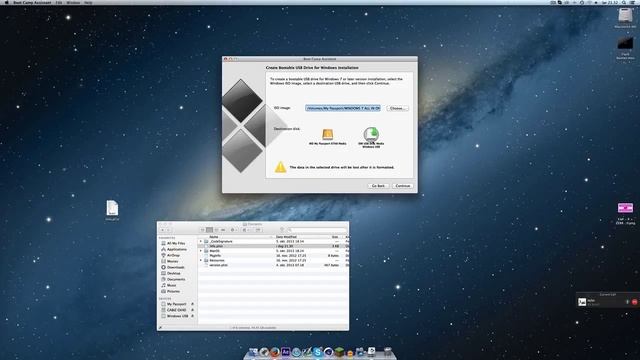Click the ISO image path field
The height and width of the screenshot is (360, 640).
(343, 108)
